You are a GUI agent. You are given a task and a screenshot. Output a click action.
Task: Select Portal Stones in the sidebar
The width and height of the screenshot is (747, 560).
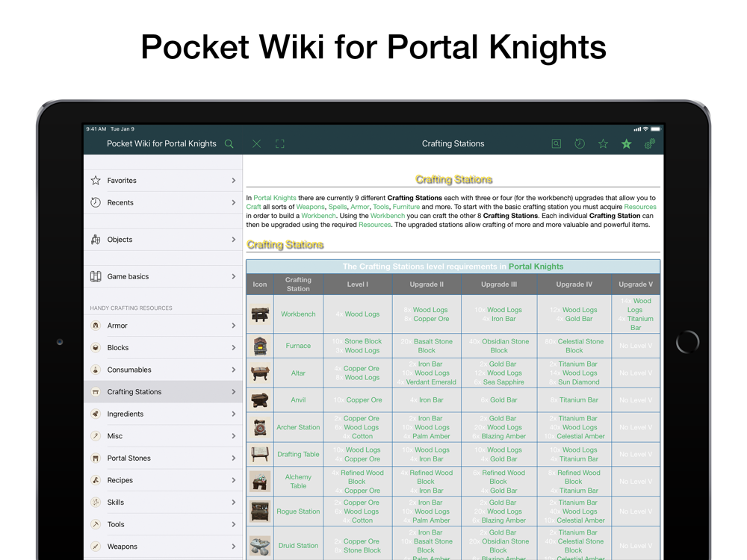pyautogui.click(x=163, y=458)
